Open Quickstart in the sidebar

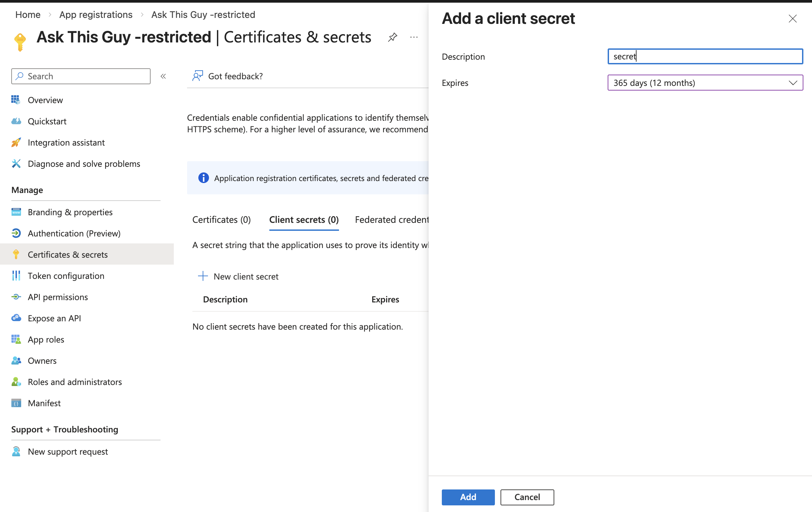click(x=47, y=121)
